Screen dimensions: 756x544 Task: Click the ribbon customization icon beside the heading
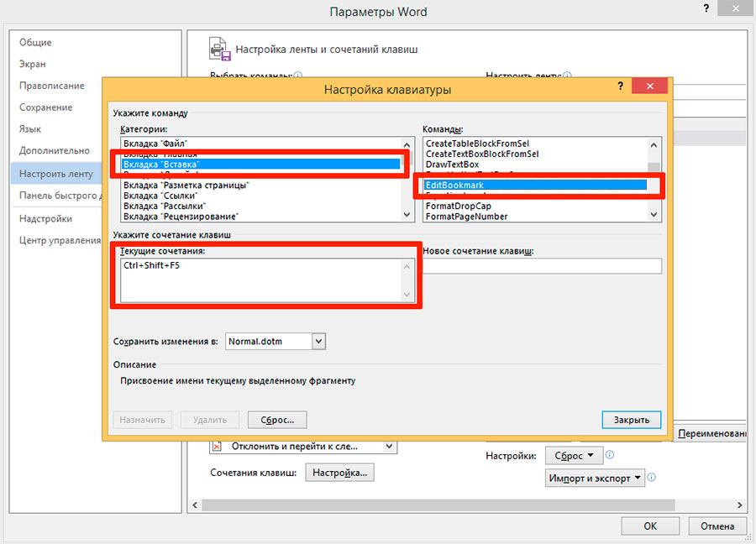(x=219, y=49)
